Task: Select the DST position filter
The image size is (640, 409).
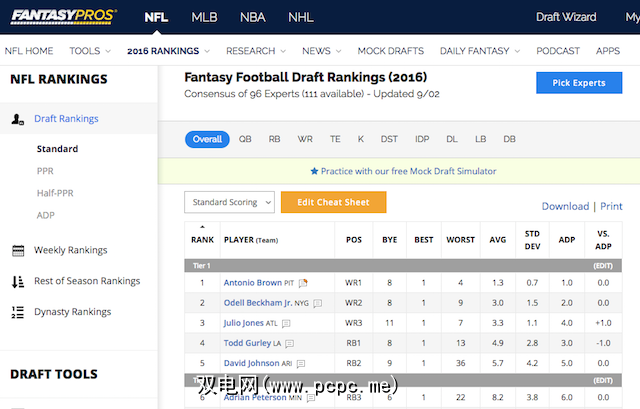Action: pyautogui.click(x=389, y=139)
